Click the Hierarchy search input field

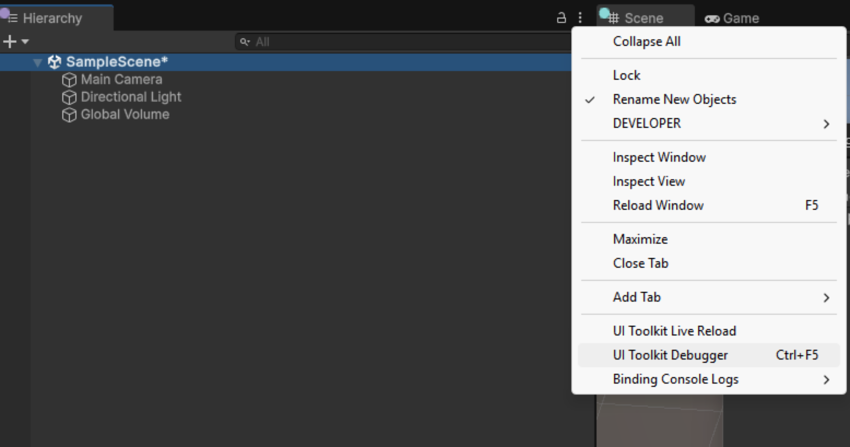click(400, 42)
